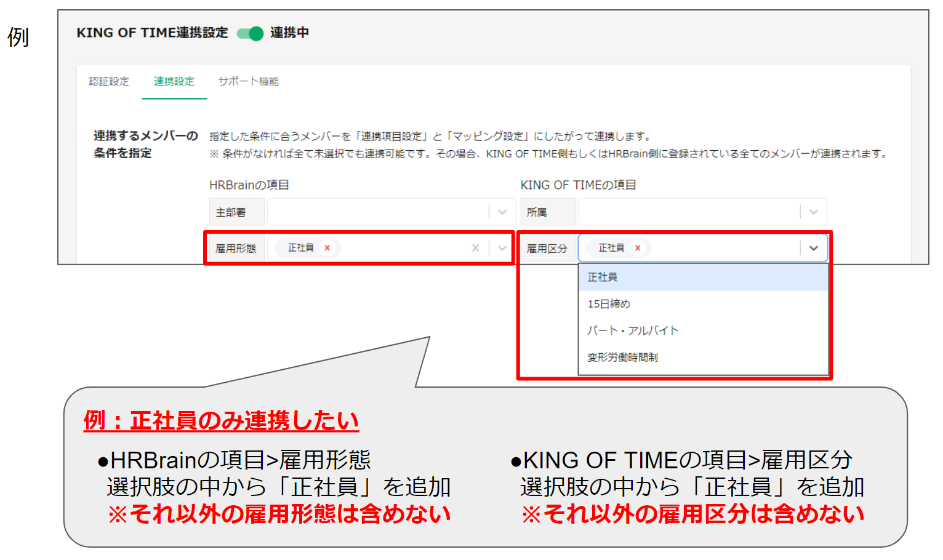The height and width of the screenshot is (560, 943).
Task: Click the 雇用区分 label
Action: (x=547, y=249)
